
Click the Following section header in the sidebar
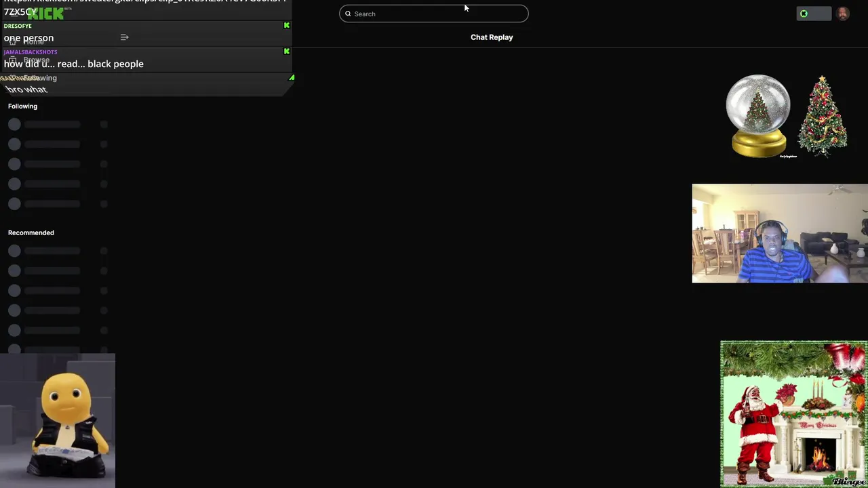click(x=22, y=106)
